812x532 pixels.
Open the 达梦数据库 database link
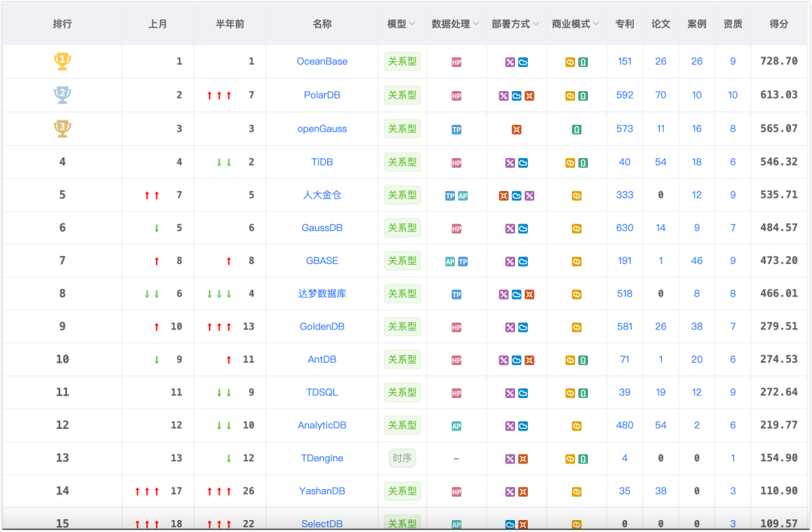[x=322, y=293]
